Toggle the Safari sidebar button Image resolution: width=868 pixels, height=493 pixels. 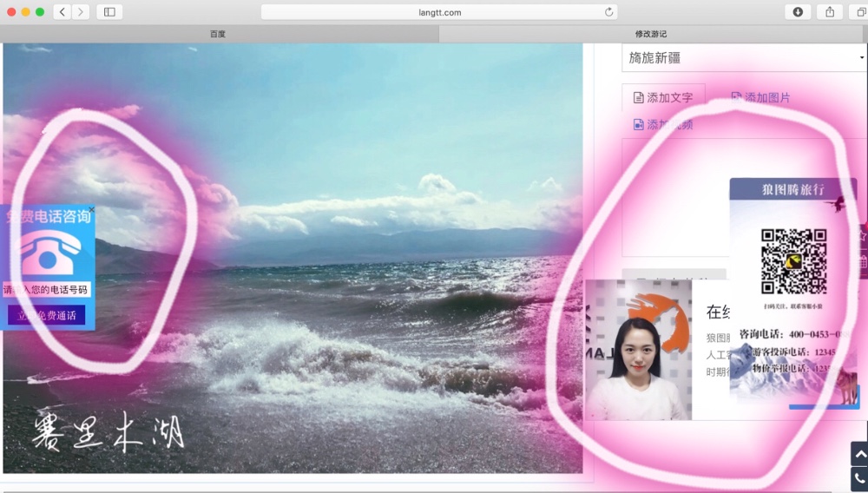pyautogui.click(x=109, y=11)
